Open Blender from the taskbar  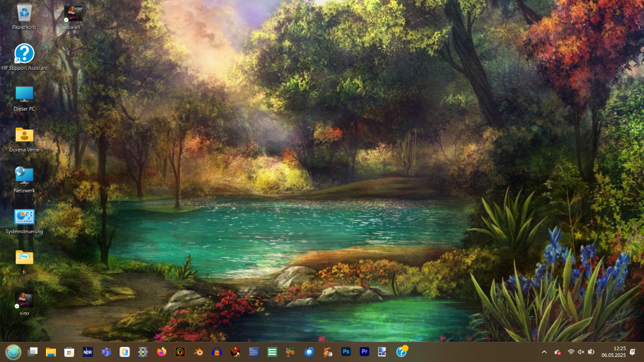[198, 352]
